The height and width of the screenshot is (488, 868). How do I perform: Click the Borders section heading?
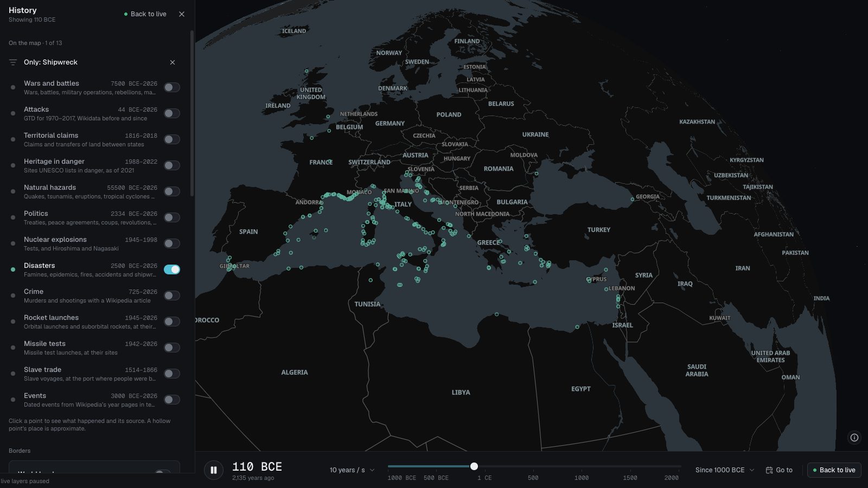tap(20, 451)
